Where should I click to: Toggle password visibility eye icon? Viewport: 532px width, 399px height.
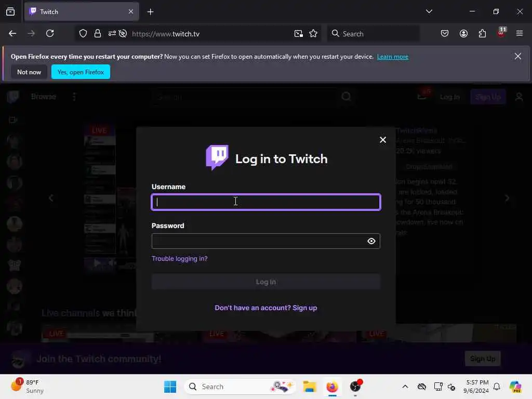371,241
